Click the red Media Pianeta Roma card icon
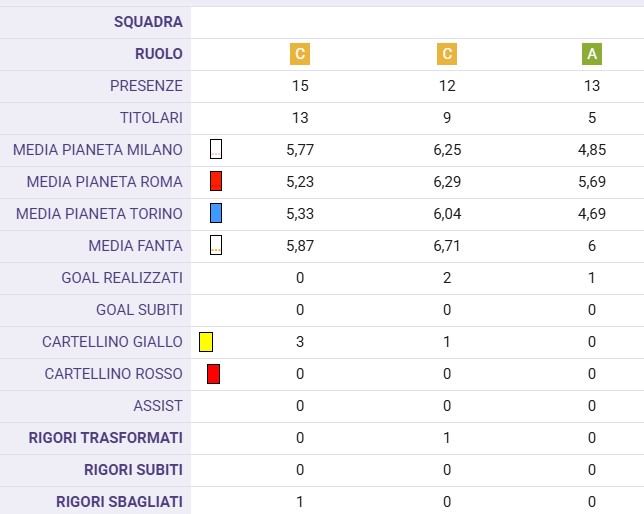The height and width of the screenshot is (514, 644). [x=216, y=182]
